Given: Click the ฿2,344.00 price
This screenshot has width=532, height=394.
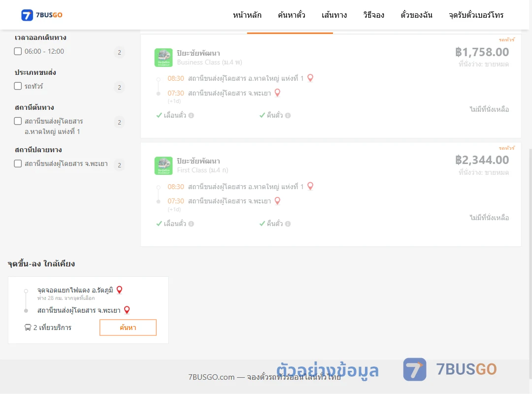Looking at the screenshot, I should coord(482,160).
